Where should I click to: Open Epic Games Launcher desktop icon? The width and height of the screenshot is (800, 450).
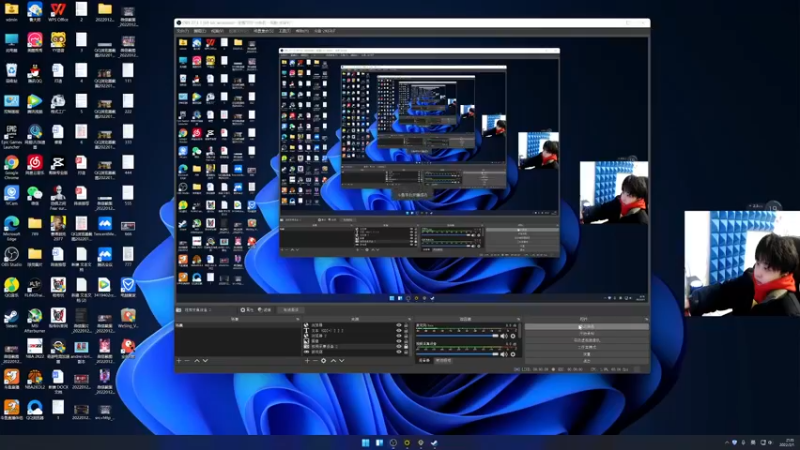pyautogui.click(x=11, y=136)
